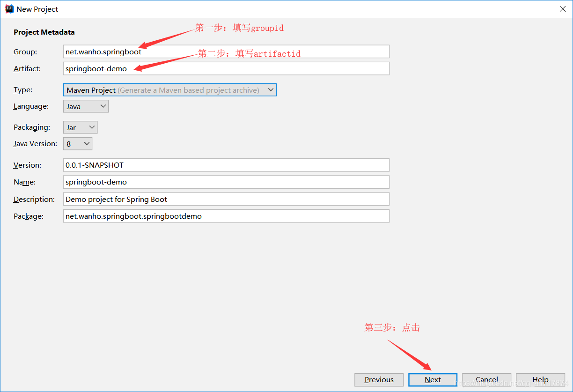This screenshot has width=573, height=392.
Task: Go back with the Previous button
Action: click(379, 380)
